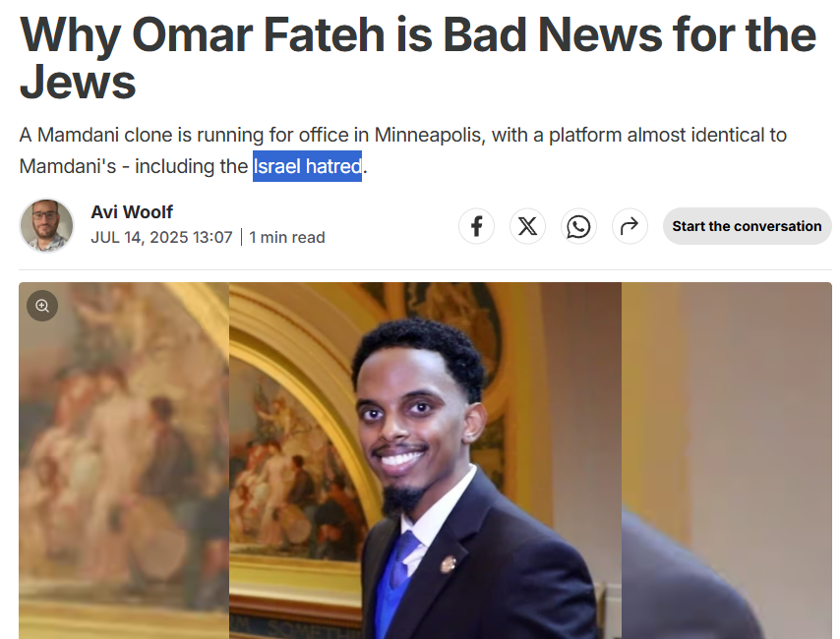Click the Start the conversation button
Screen dimensions: 840x639
747,226
